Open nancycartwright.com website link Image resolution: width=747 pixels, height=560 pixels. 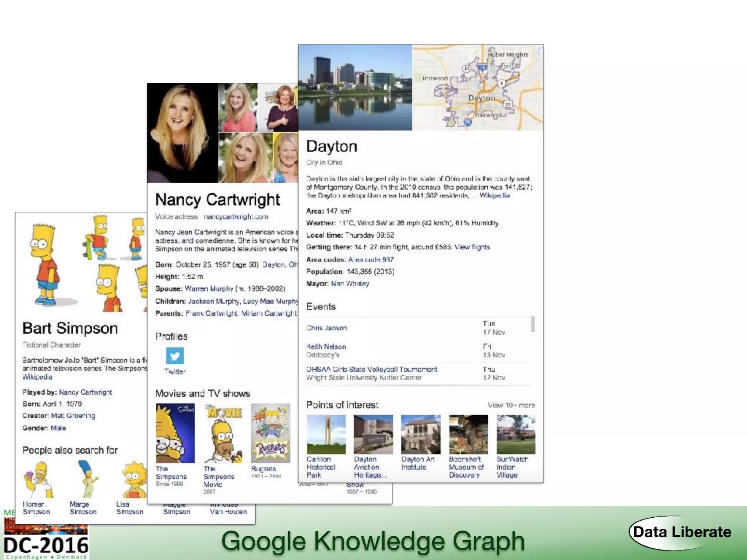click(236, 217)
